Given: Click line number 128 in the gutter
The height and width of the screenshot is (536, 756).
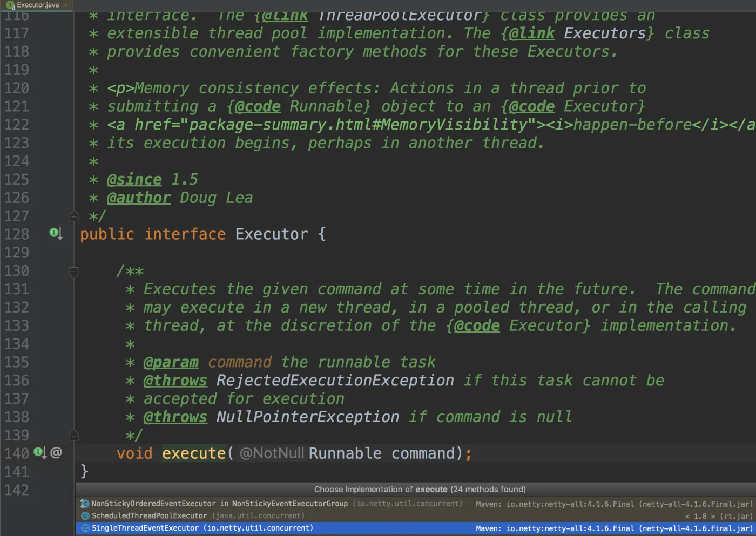Looking at the screenshot, I should (x=17, y=234).
